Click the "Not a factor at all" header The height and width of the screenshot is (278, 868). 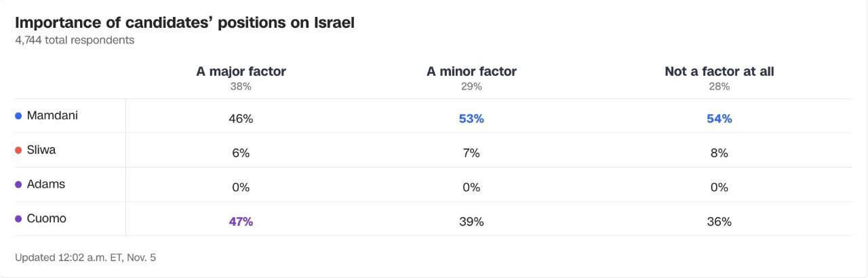pos(719,71)
